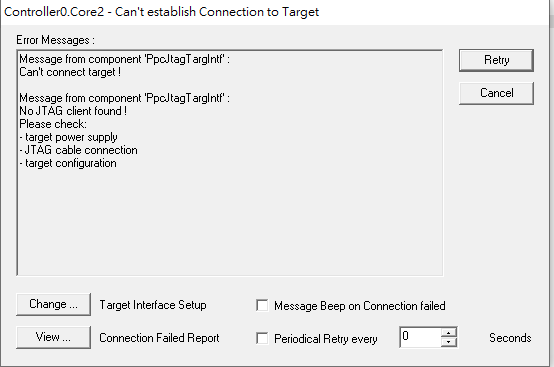This screenshot has width=554, height=367.
Task: Click the "- target configuration" line
Action: coord(68,163)
